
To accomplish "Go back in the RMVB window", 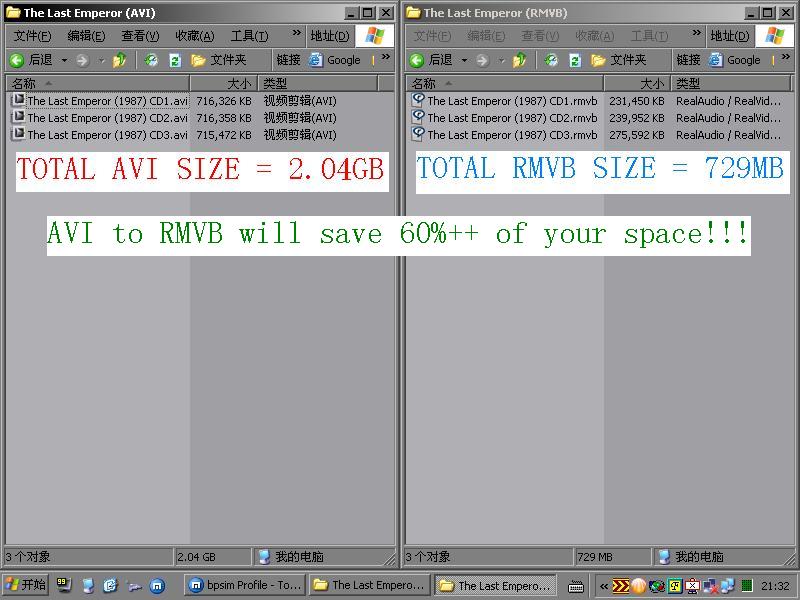I will pyautogui.click(x=431, y=60).
